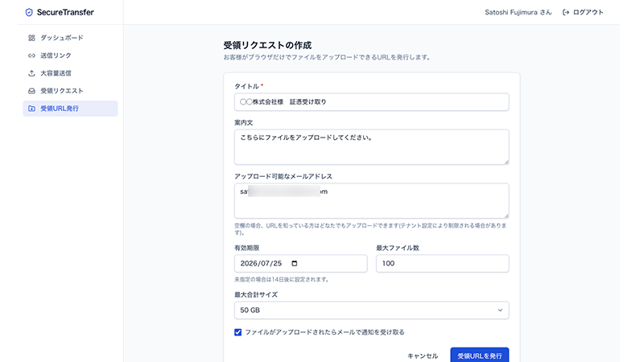Image resolution: width=644 pixels, height=362 pixels.
Task: Click the 未指定の場合は14日後に設定されます hint text
Action: [x=283, y=279]
